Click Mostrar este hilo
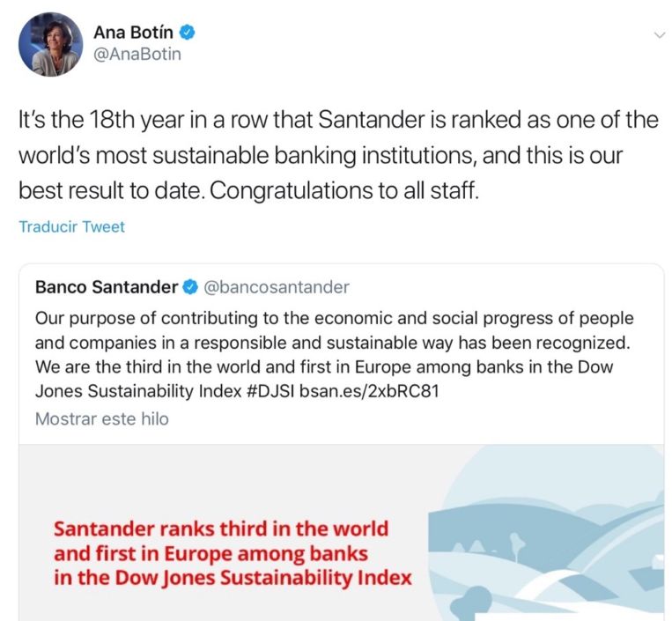The image size is (672, 621). click(101, 419)
